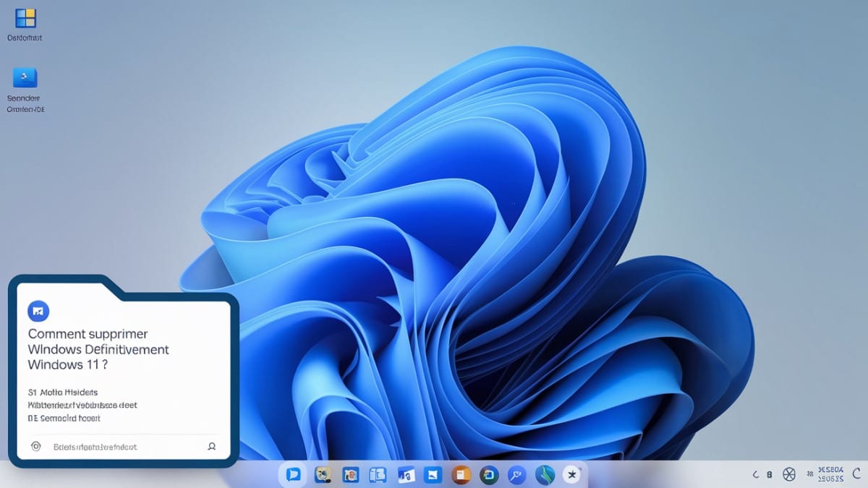The image size is (868, 488).
Task: Open the blue folder desktop shortcut
Action: point(25,77)
